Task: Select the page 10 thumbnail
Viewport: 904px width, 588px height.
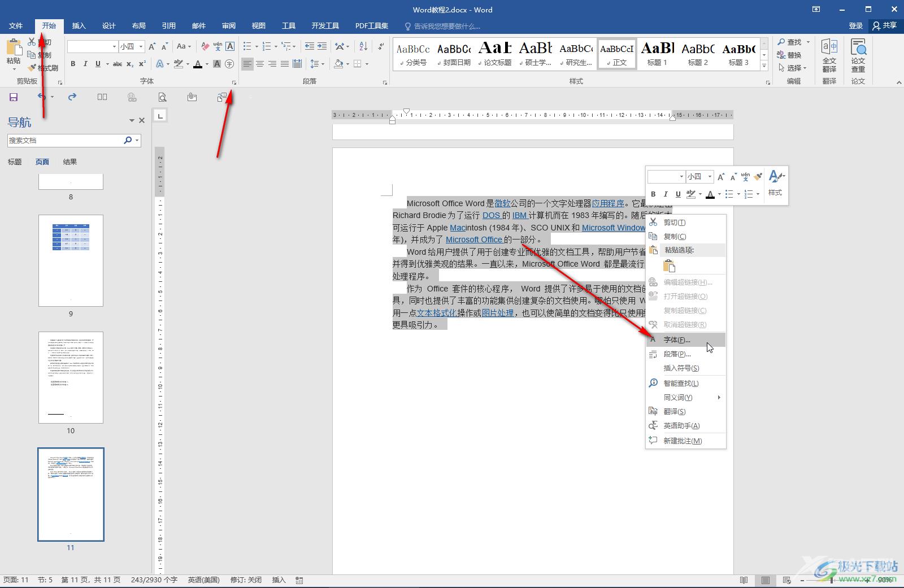Action: [71, 377]
